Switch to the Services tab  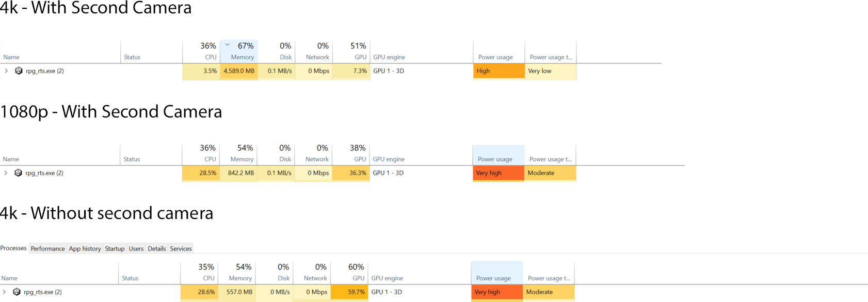(x=181, y=248)
